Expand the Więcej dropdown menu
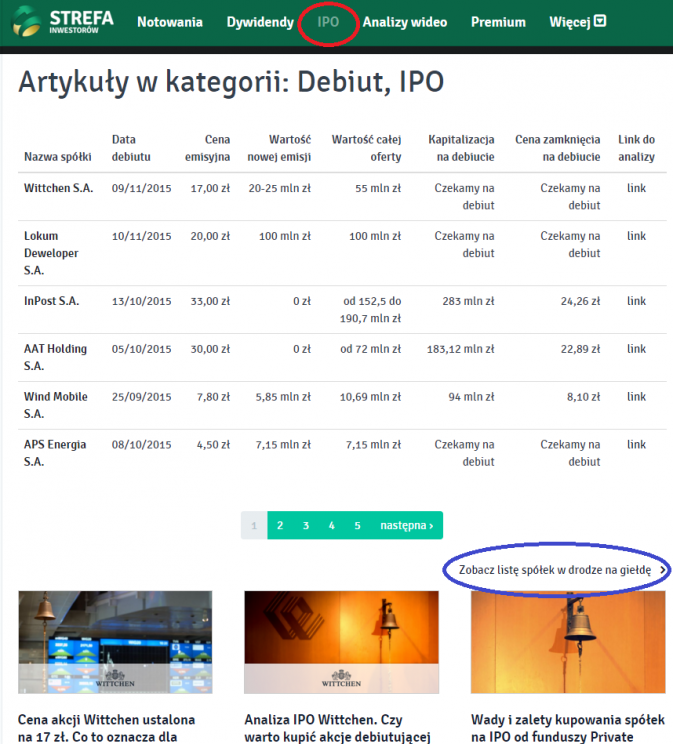This screenshot has height=744, width=673. (x=577, y=22)
